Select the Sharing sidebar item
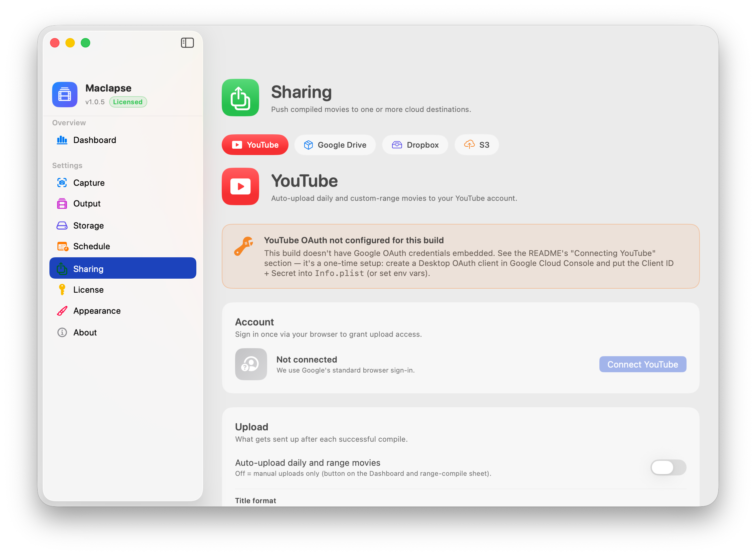 [123, 268]
